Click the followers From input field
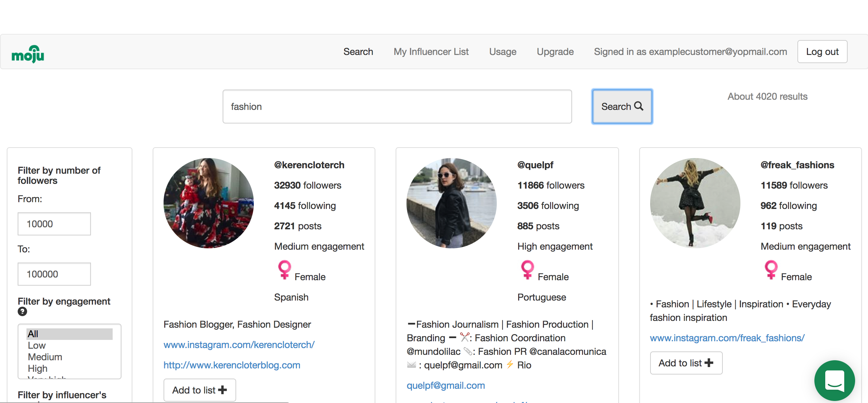Screen dimensions: 868x403 pyautogui.click(x=54, y=224)
